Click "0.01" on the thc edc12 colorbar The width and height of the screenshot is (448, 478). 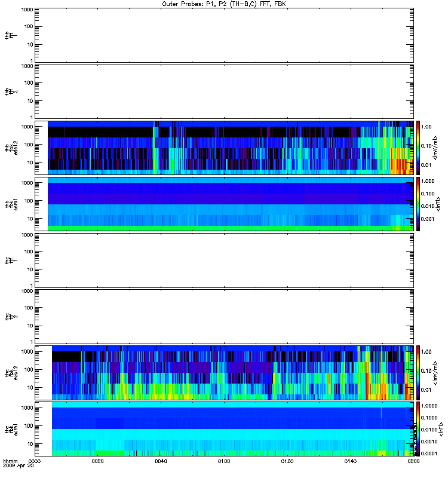click(x=426, y=390)
